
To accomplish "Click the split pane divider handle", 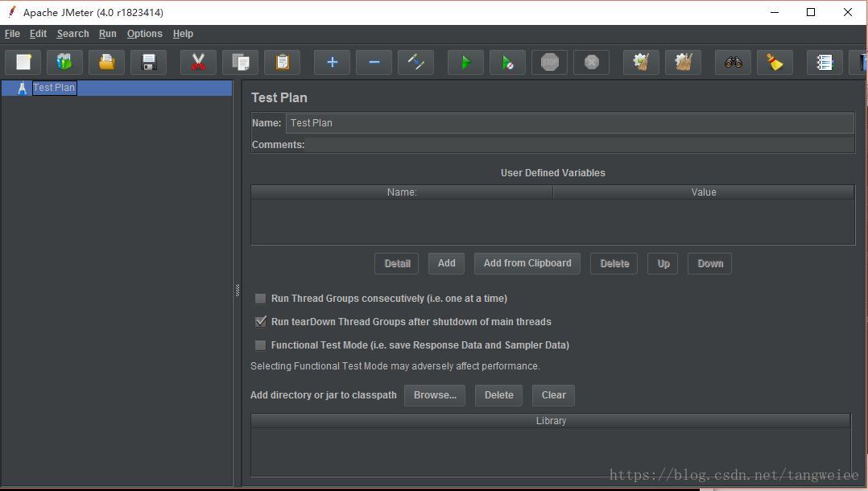I will pos(238,290).
